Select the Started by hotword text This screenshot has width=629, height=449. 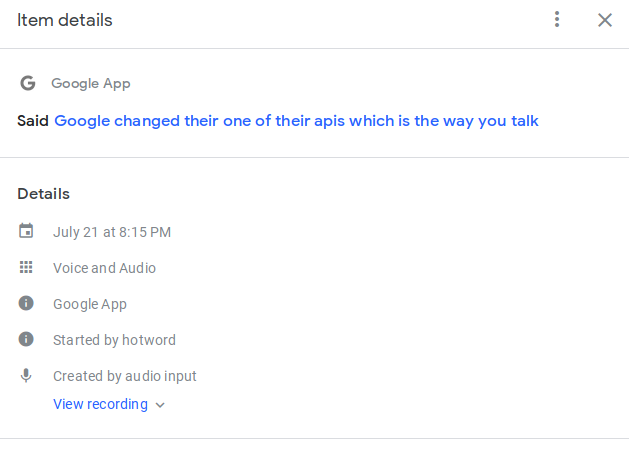point(114,340)
